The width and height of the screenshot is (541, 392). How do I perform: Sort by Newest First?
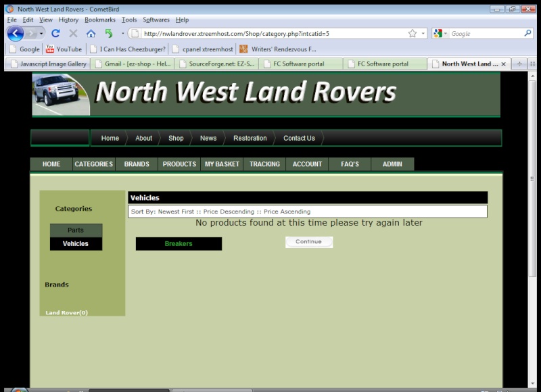(176, 212)
